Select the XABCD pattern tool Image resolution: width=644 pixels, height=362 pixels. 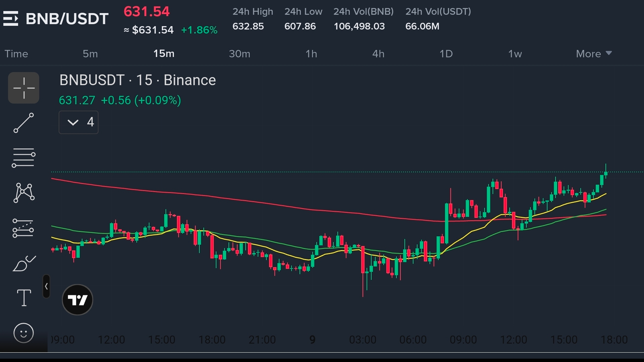tap(24, 193)
